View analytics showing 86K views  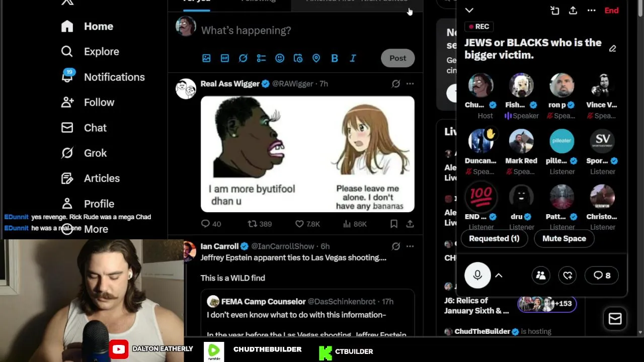pyautogui.click(x=354, y=224)
